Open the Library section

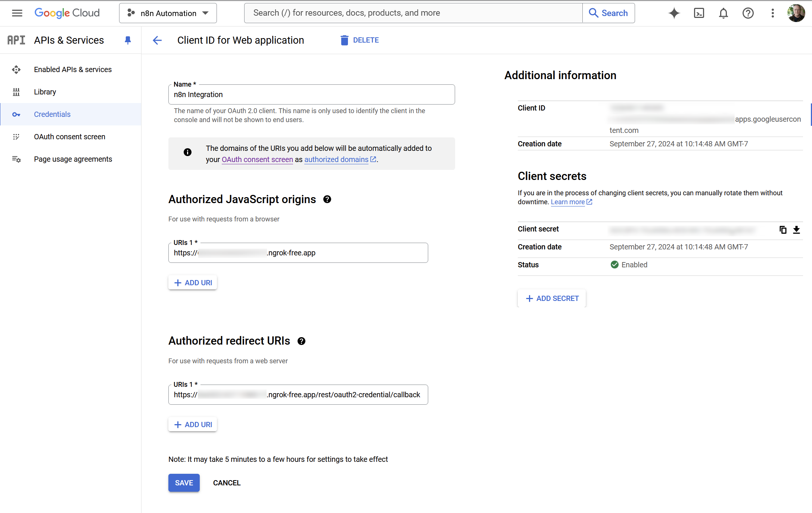pyautogui.click(x=71, y=92)
